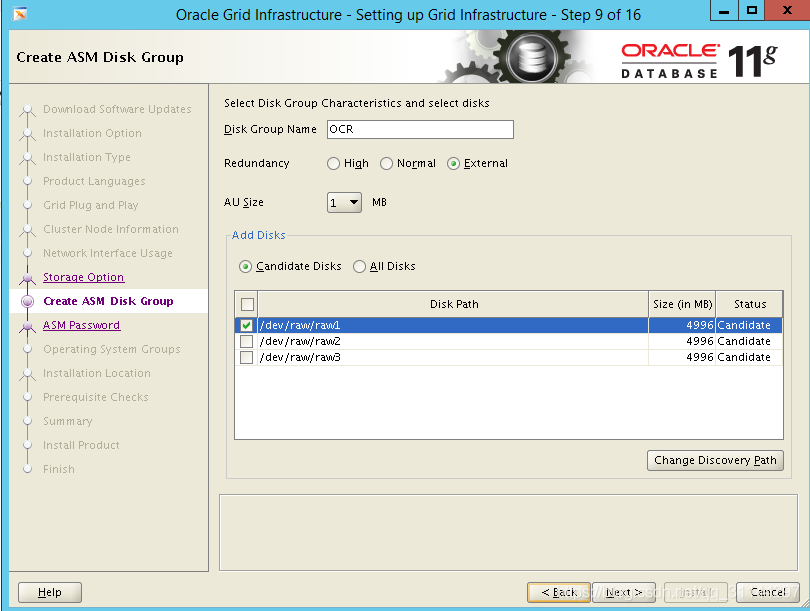Click Candidate status of /dev/raw/raw3

[744, 357]
